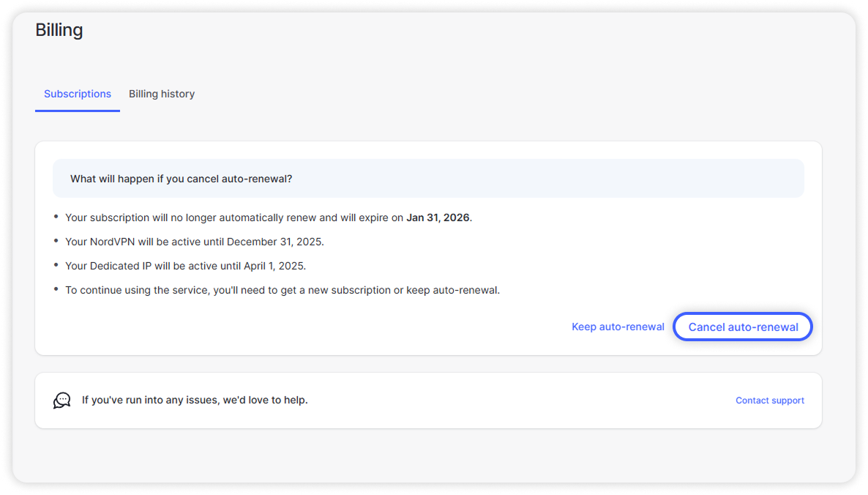This screenshot has width=868, height=495.
Task: Select the Subscriptions tab
Action: [78, 94]
